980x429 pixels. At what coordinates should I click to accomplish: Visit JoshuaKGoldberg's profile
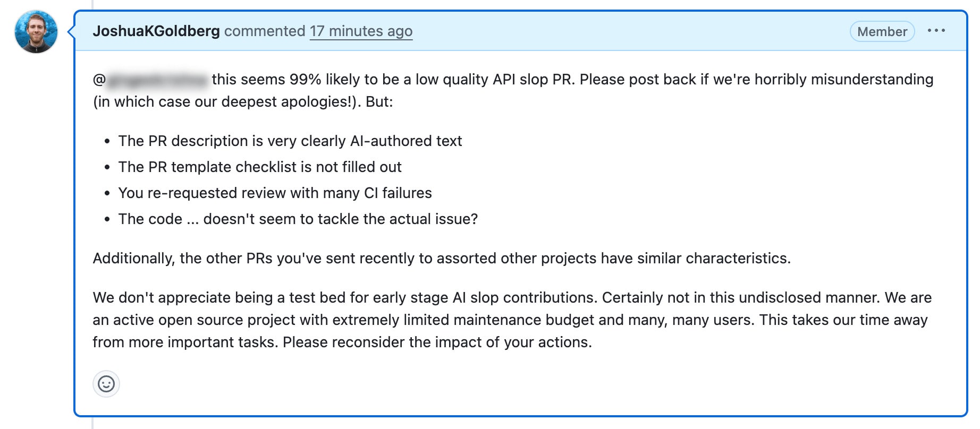pos(156,31)
